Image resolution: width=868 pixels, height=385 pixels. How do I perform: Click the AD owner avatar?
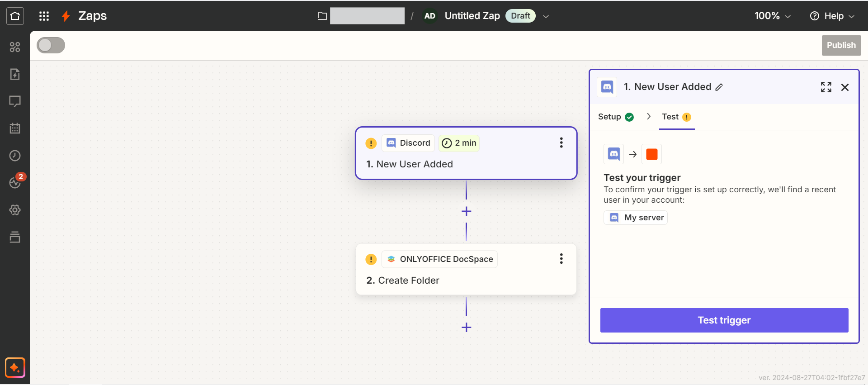(x=429, y=16)
